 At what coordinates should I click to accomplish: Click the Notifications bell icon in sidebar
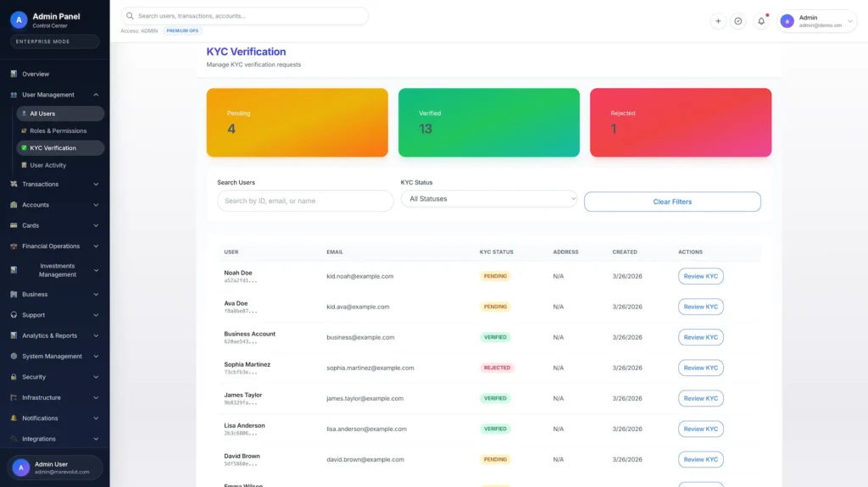pos(14,418)
